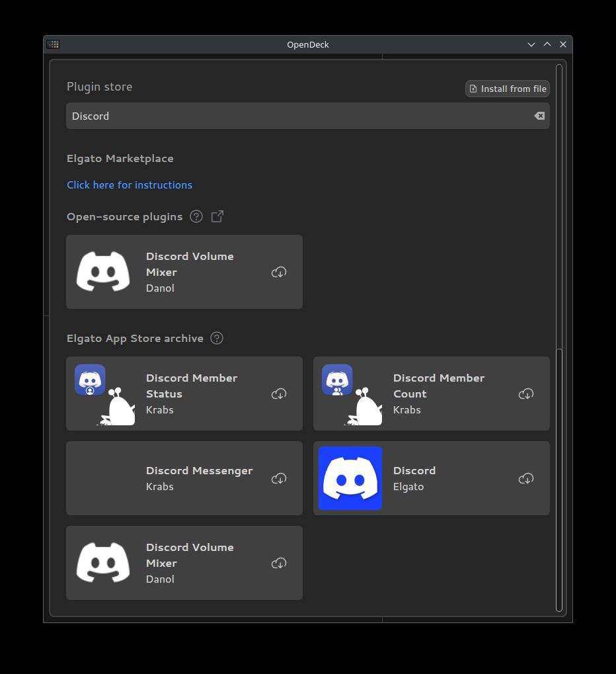Open the Open-source plugins external link icon

[x=217, y=216]
